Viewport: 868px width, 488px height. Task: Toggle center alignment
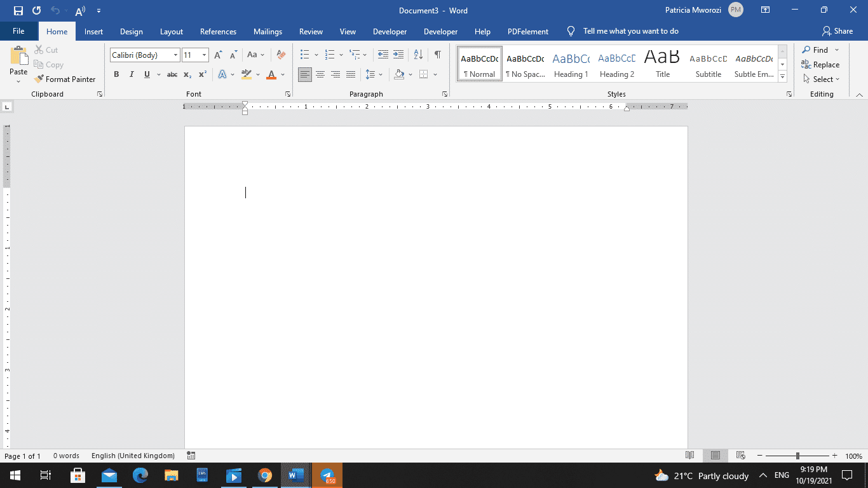point(320,74)
